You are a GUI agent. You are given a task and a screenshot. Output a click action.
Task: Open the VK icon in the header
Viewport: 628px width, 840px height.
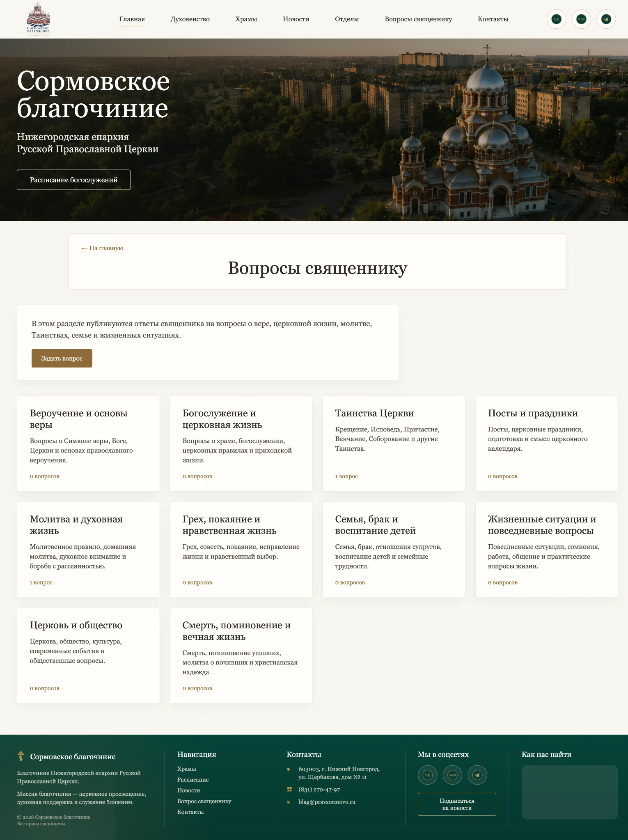coord(556,19)
